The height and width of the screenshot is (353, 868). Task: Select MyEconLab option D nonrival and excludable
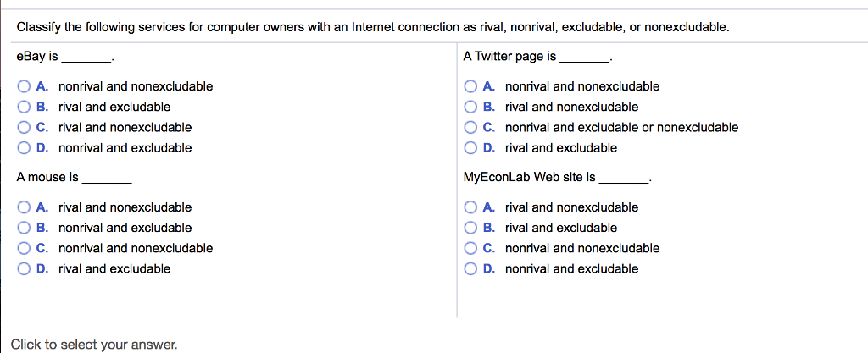470,269
